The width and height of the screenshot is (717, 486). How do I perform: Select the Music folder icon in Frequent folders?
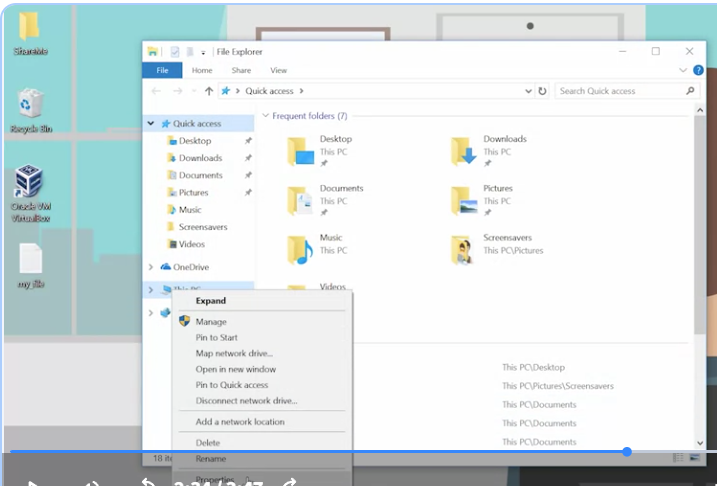pos(300,250)
